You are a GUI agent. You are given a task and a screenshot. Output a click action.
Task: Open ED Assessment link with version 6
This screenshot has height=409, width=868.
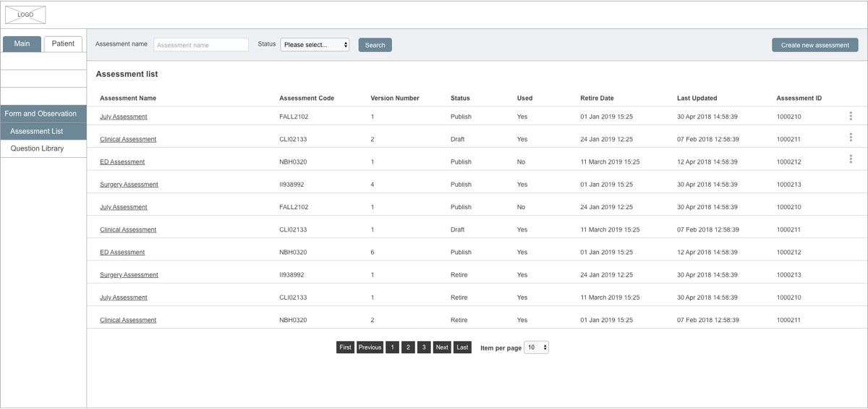(122, 253)
